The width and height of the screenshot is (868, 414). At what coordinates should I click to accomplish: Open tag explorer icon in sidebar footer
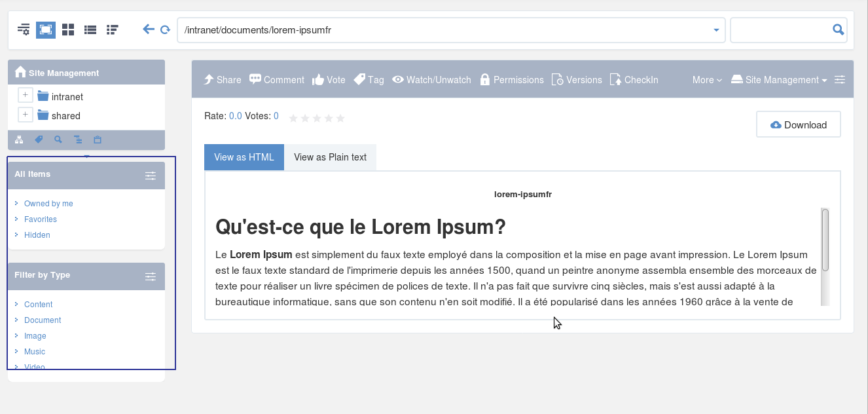(x=39, y=140)
